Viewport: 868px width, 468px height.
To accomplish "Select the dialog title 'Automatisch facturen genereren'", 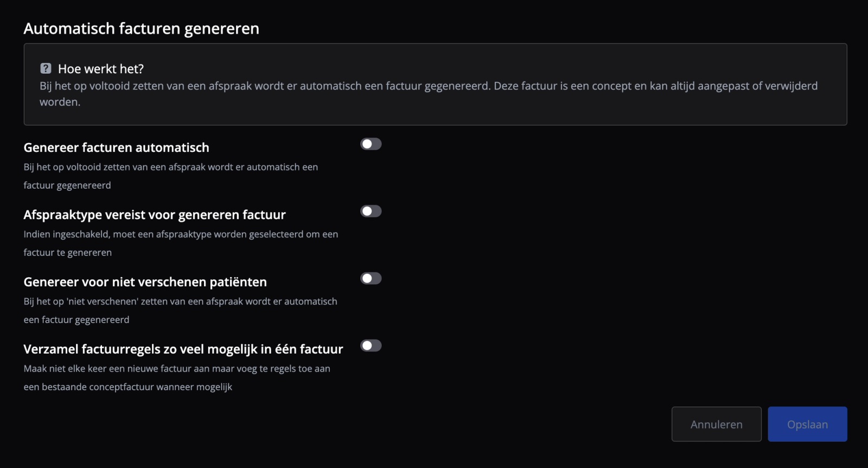I will point(141,28).
